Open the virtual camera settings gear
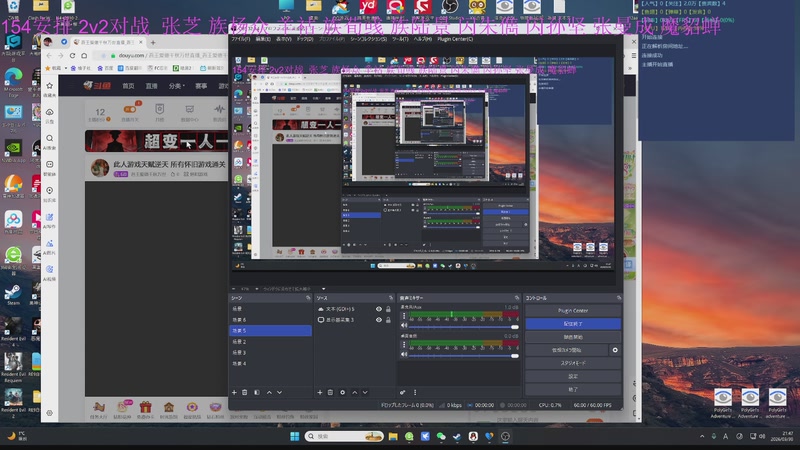Image resolution: width=800 pixels, height=450 pixels. (614, 350)
